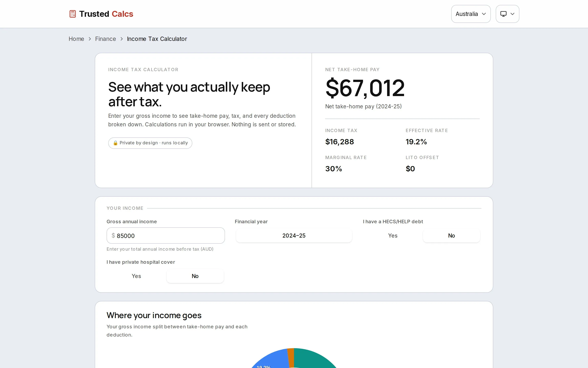588x368 pixels.
Task: Open the monitor theme selector dropdown
Action: [x=507, y=14]
